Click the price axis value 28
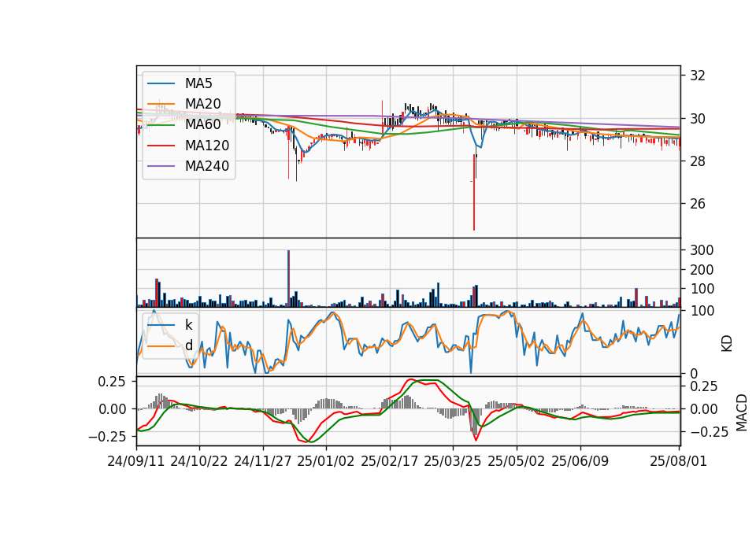Screen dimensions: 756x543 click(698, 161)
